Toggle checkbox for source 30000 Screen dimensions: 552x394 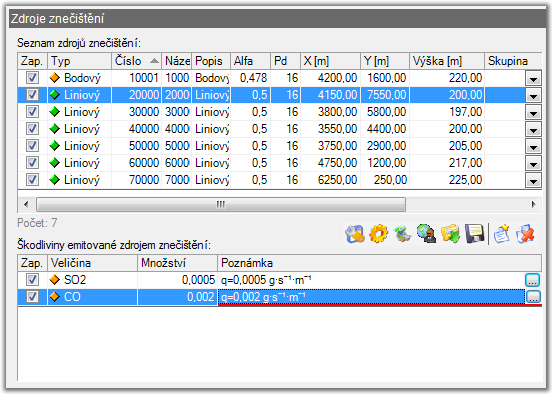click(32, 112)
